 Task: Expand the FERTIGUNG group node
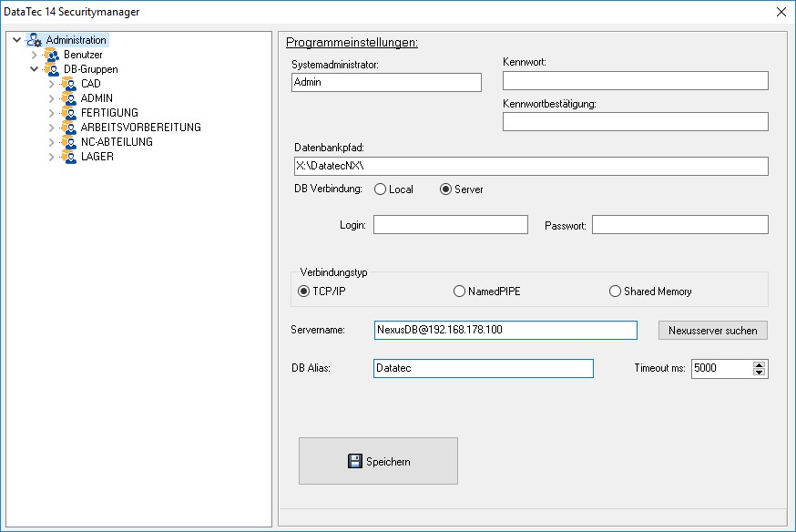click(51, 113)
